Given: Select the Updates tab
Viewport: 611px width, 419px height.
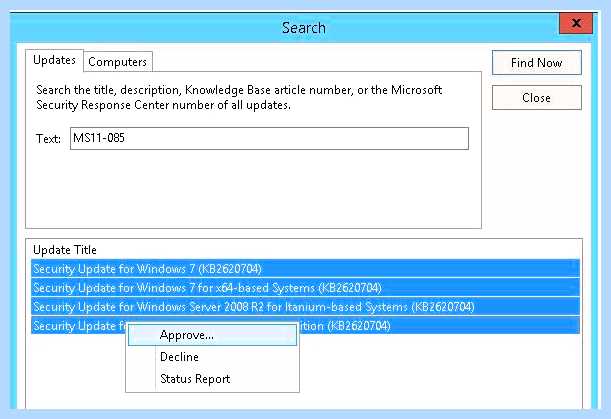Looking at the screenshot, I should tap(54, 60).
